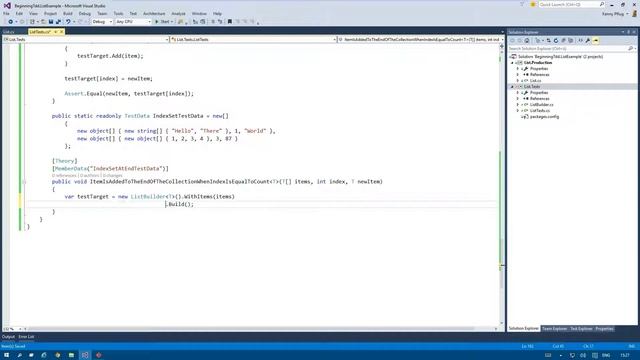Viewport: 640px width, 360px height.
Task: Select the Solution root node
Action: [560, 57]
